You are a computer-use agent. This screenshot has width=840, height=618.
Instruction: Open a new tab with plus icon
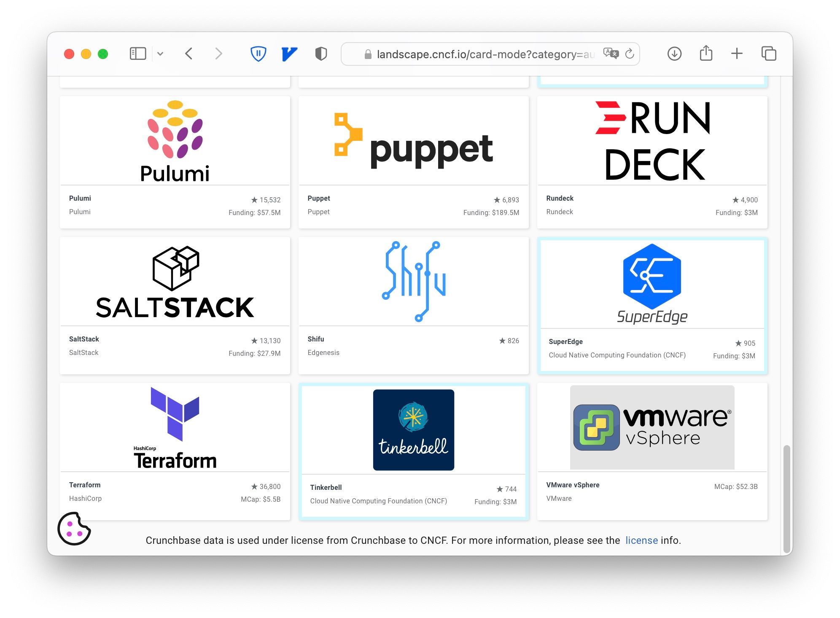737,54
